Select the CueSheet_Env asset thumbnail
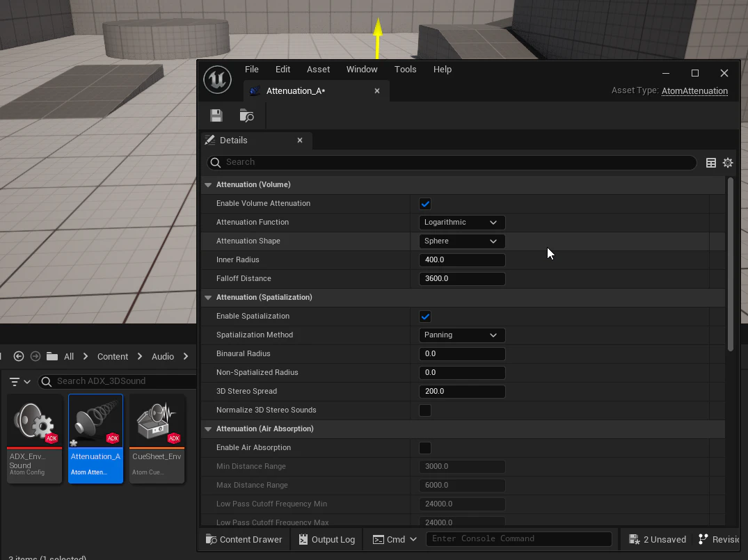Image resolution: width=748 pixels, height=560 pixels. 157,439
